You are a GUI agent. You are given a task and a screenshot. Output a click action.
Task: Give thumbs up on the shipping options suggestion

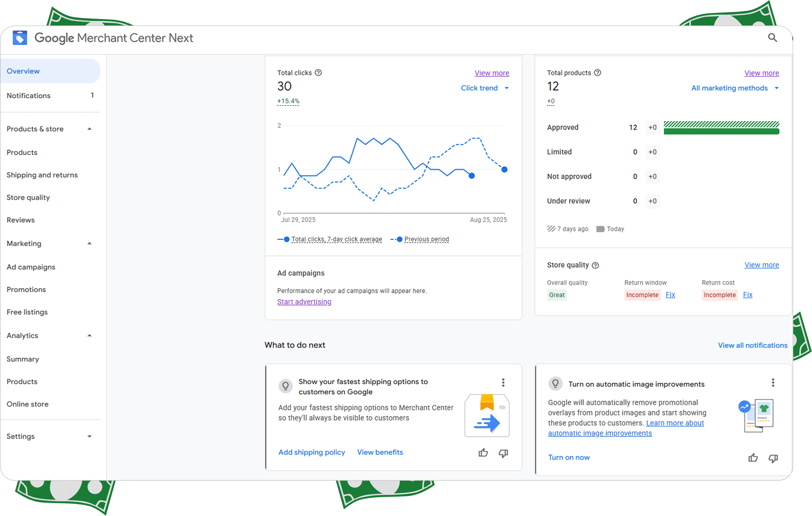483,453
